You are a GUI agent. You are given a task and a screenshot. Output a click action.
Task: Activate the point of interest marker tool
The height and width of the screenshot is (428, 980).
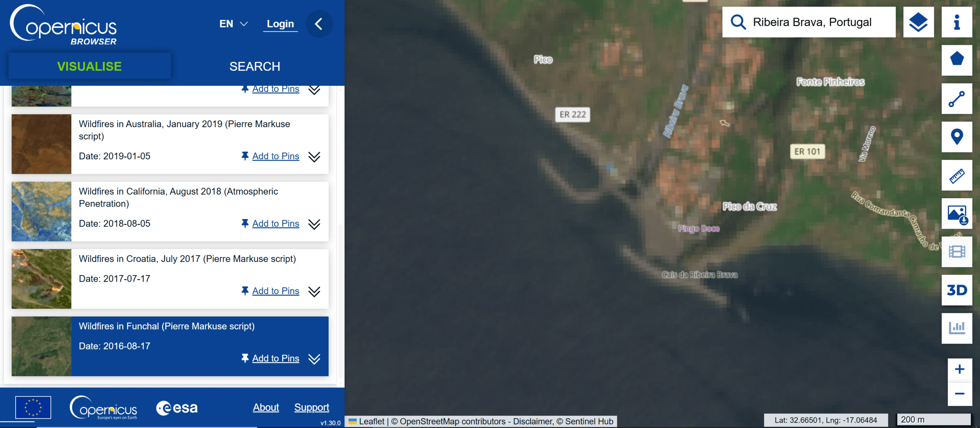point(956,137)
